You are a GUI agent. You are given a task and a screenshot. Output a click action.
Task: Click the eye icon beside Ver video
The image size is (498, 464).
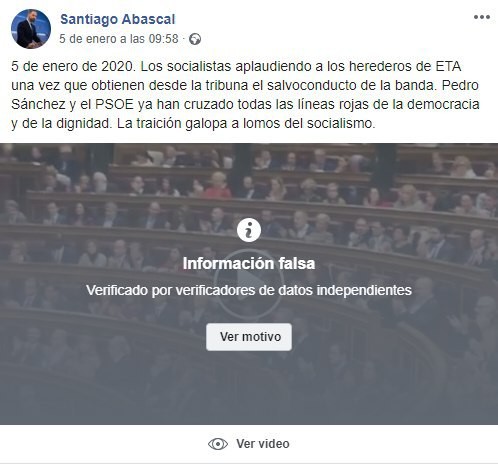(218, 444)
